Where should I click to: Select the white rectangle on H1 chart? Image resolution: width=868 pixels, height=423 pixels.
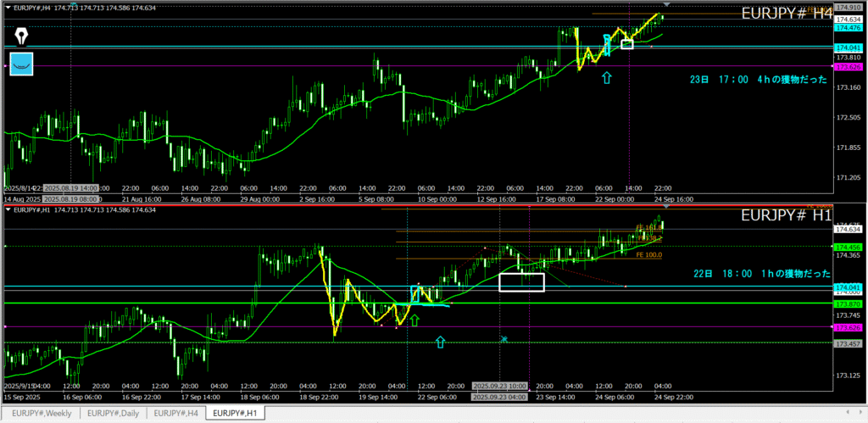pos(521,281)
